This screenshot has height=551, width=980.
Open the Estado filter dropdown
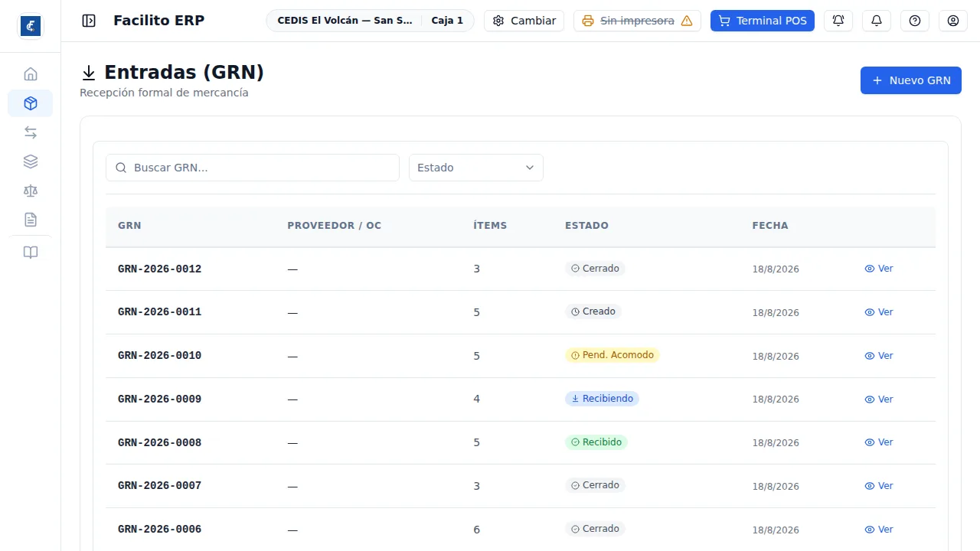click(476, 168)
